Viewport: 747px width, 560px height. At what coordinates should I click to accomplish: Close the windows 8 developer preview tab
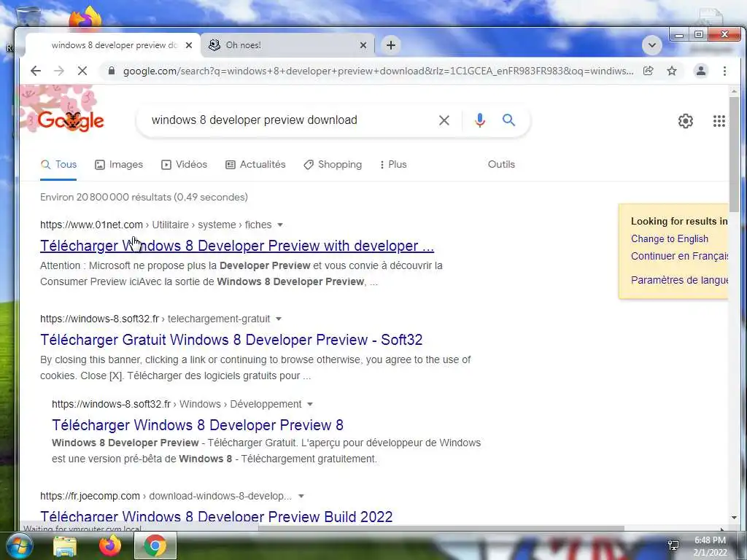click(189, 45)
